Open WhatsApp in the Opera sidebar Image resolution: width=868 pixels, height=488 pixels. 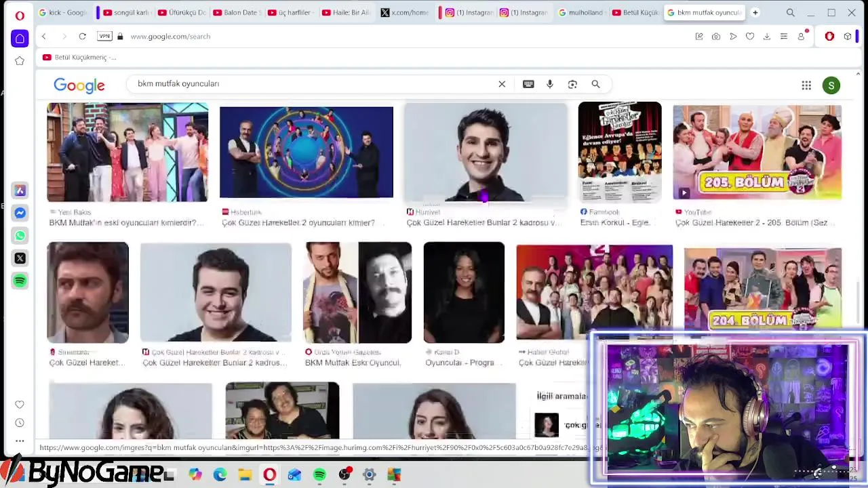[x=20, y=236]
